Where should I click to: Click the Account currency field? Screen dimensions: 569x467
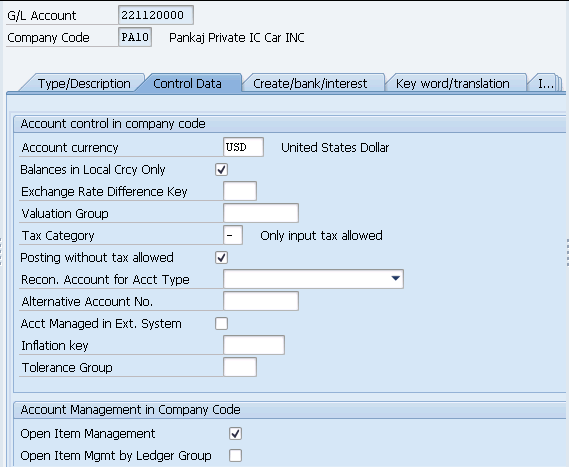[x=243, y=147]
